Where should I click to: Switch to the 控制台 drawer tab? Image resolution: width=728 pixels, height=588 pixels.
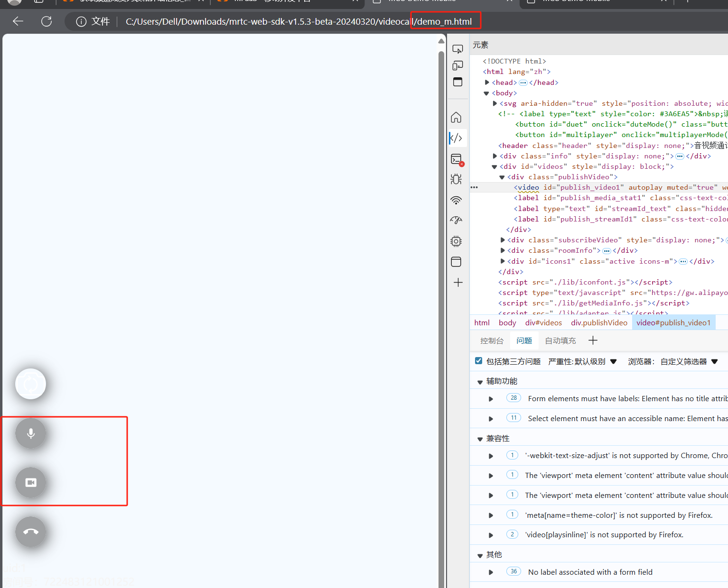[x=492, y=340]
